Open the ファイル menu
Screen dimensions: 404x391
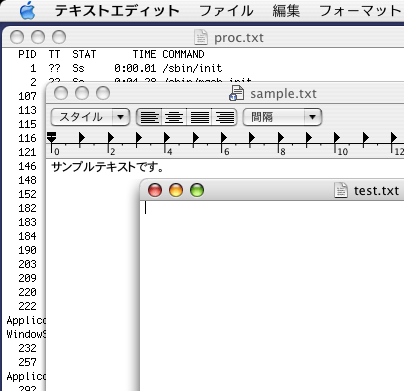point(226,11)
